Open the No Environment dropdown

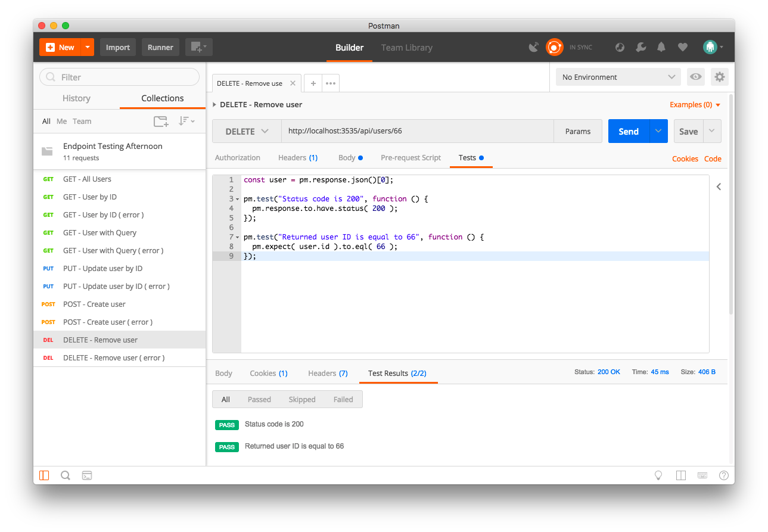tap(618, 77)
